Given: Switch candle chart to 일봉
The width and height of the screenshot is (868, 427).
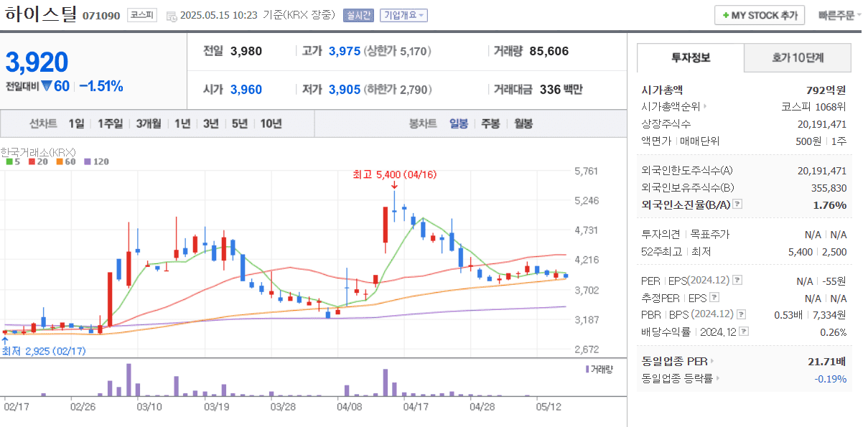Looking at the screenshot, I should tap(459, 123).
